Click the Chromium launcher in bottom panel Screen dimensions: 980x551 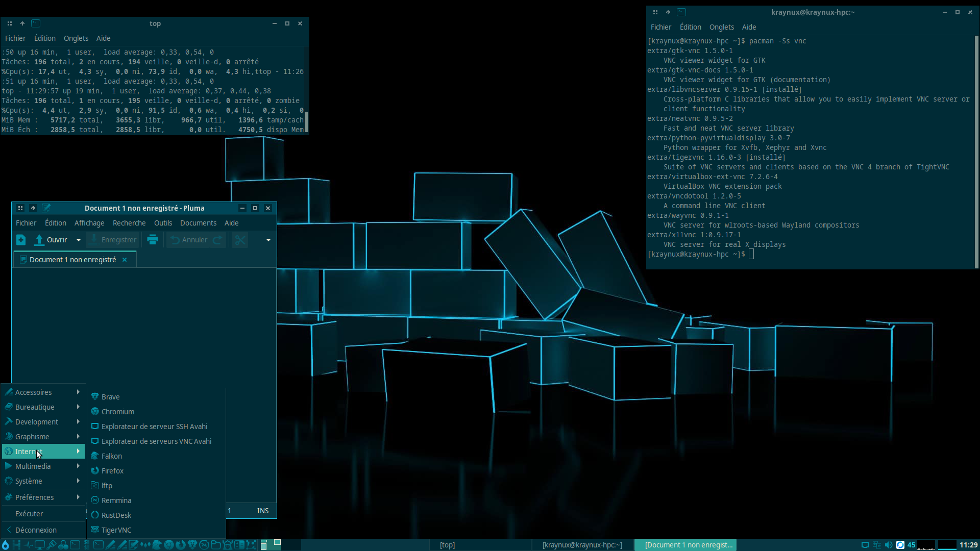[x=169, y=545]
